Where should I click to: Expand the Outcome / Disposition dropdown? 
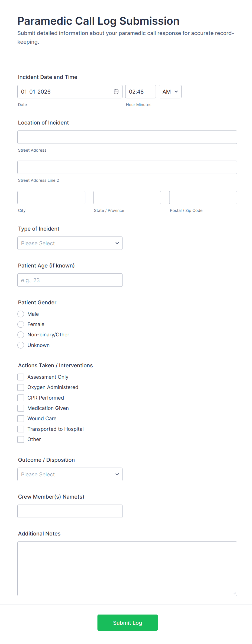point(70,474)
